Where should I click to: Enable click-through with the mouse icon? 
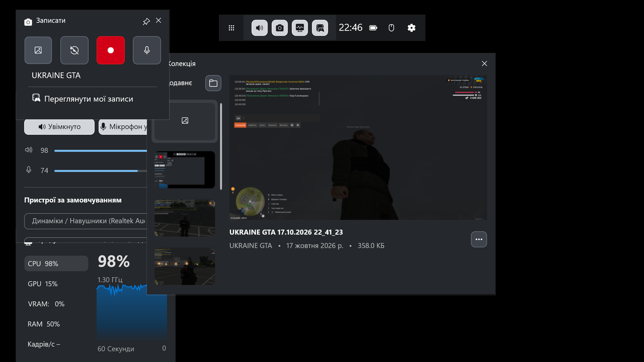click(391, 28)
